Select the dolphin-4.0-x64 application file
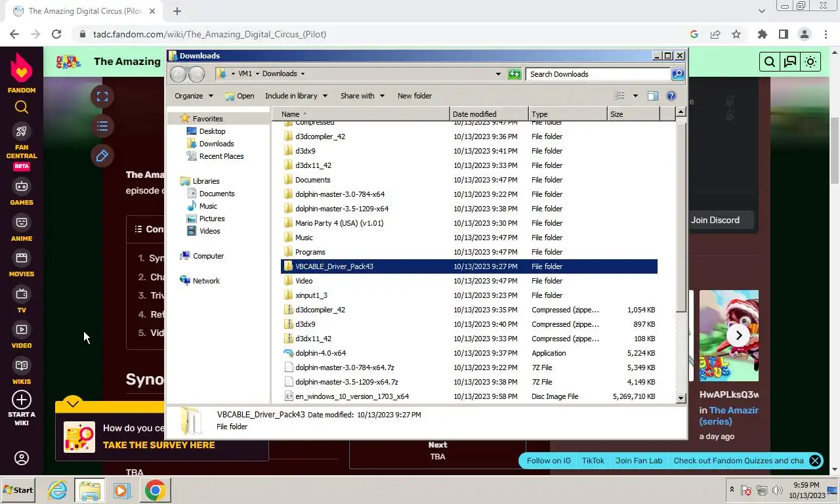The width and height of the screenshot is (840, 504). [320, 353]
